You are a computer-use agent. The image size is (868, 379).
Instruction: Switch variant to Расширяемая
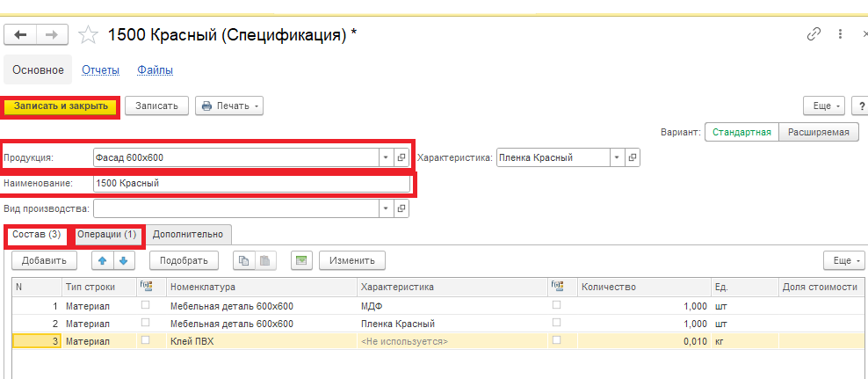click(818, 133)
